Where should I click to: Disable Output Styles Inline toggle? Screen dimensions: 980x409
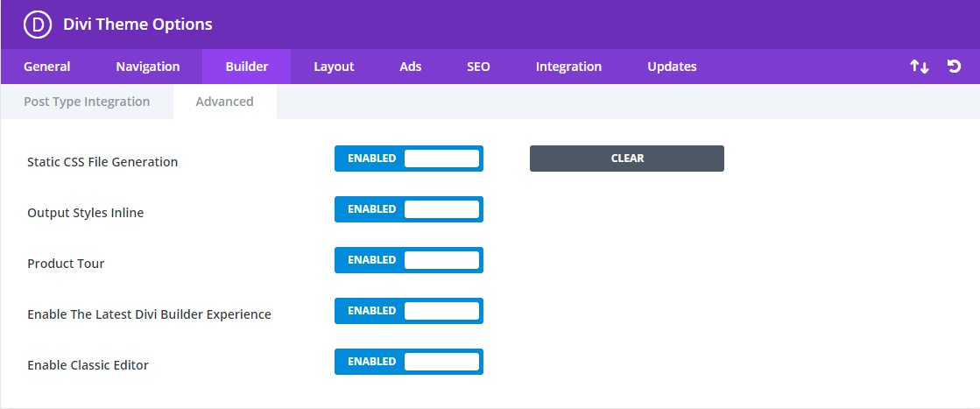click(409, 208)
